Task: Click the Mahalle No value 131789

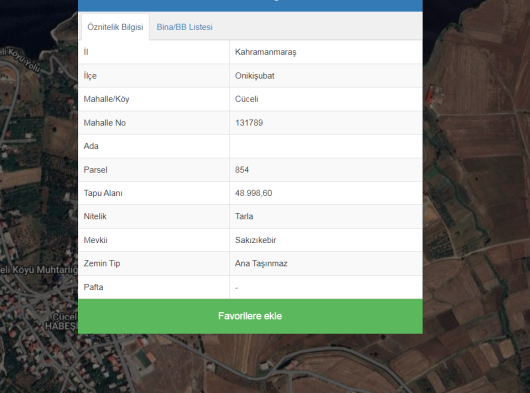Action: click(x=249, y=123)
